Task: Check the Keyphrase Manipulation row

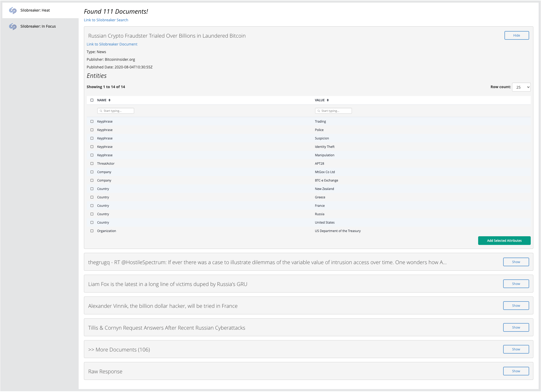Action: [92, 155]
